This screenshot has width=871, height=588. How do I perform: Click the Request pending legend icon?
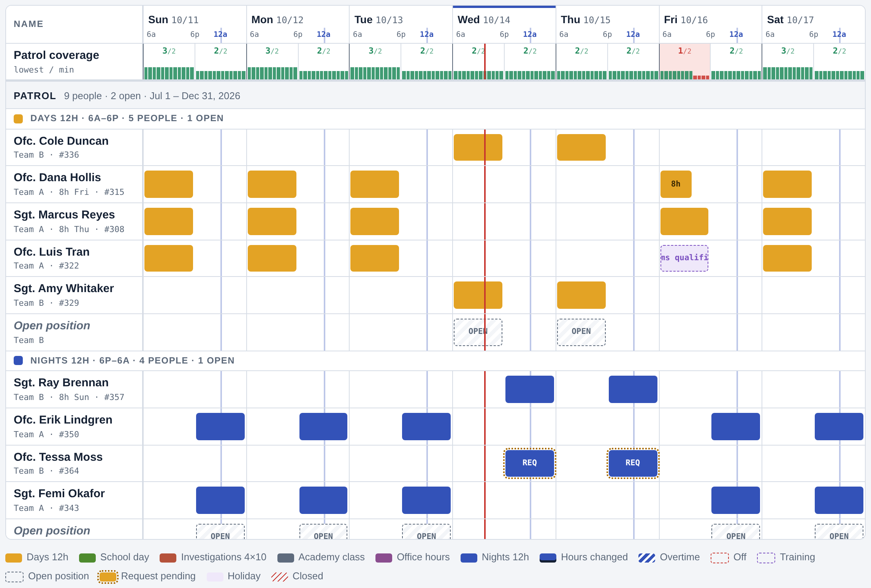(108, 577)
